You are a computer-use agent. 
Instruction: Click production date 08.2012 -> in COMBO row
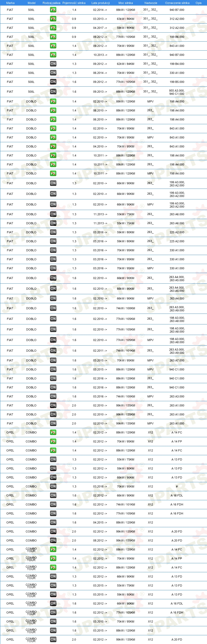tap(100, 540)
